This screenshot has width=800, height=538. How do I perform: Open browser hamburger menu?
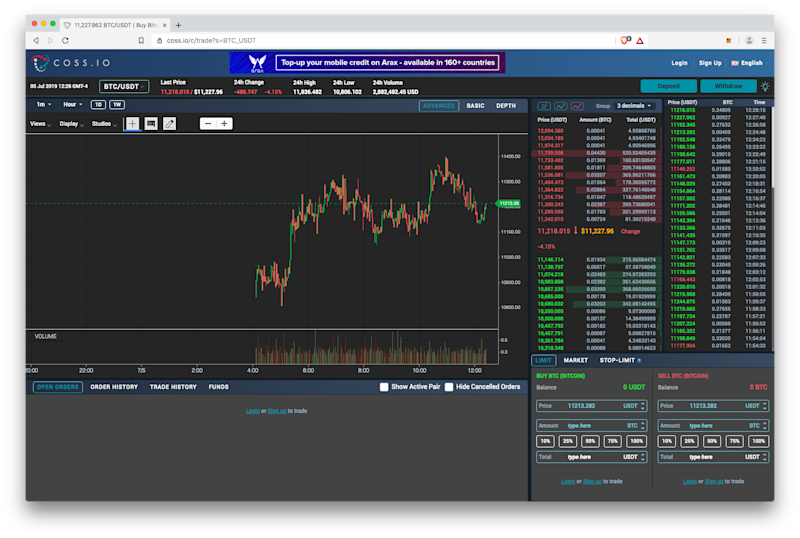coord(764,40)
